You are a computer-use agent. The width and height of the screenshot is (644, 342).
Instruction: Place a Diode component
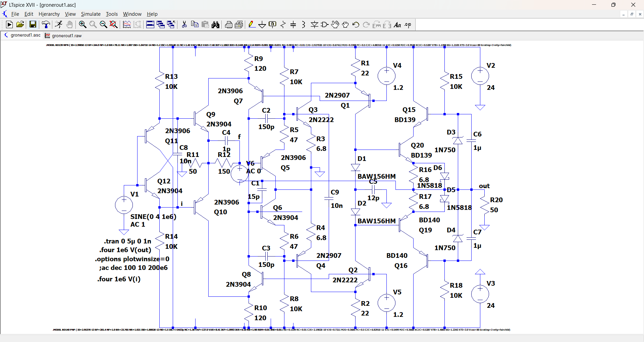[314, 24]
